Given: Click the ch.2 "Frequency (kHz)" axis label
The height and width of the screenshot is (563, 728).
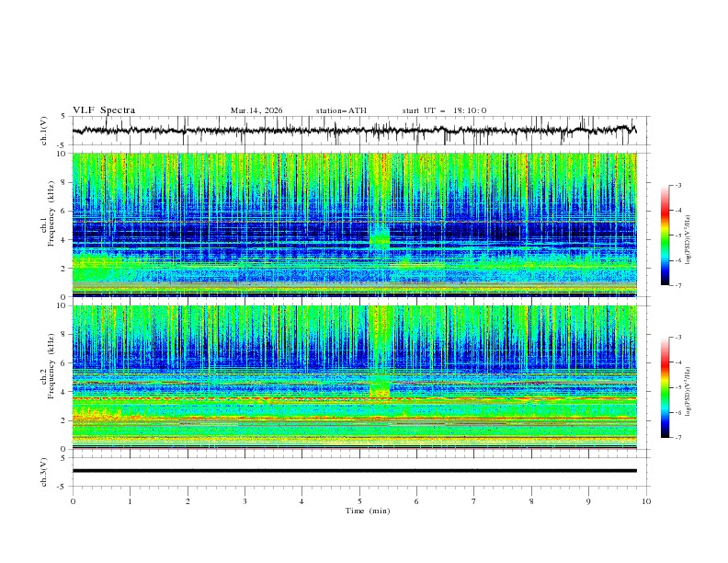Looking at the screenshot, I should (x=51, y=365).
